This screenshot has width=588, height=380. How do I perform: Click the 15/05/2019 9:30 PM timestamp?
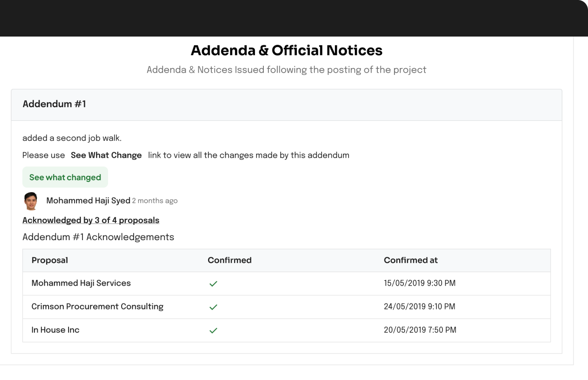420,283
